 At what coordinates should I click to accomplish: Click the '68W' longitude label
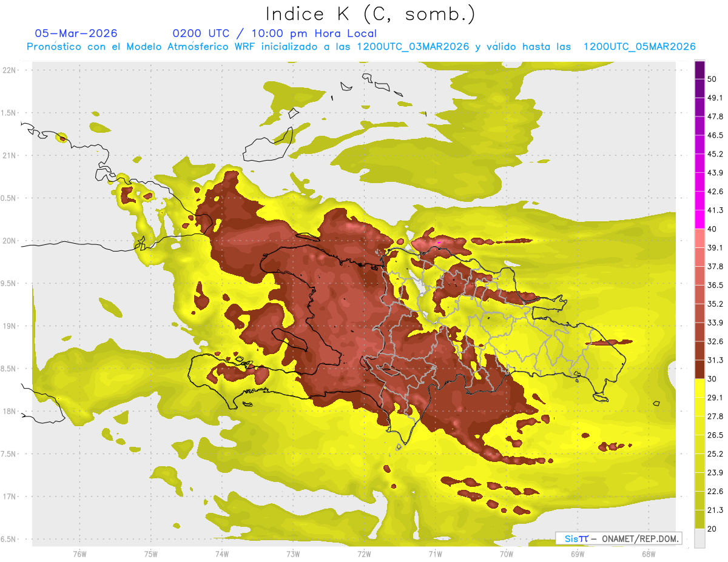pyautogui.click(x=649, y=554)
